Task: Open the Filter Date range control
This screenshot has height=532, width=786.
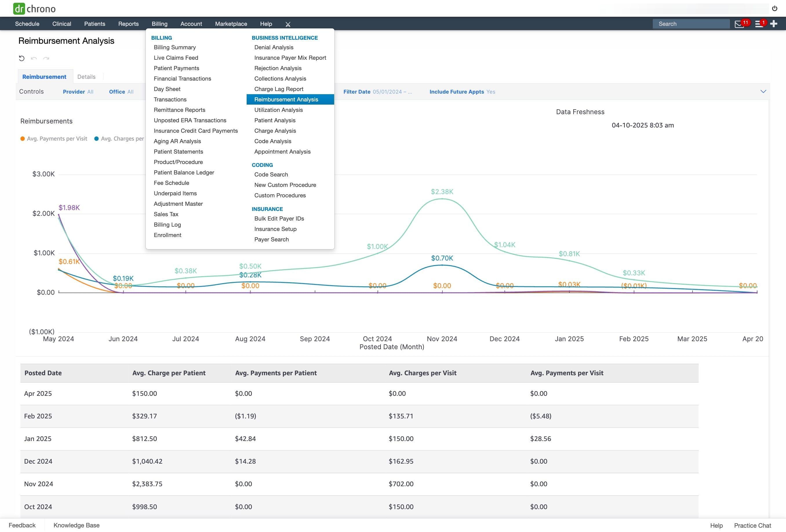Action: pos(377,92)
